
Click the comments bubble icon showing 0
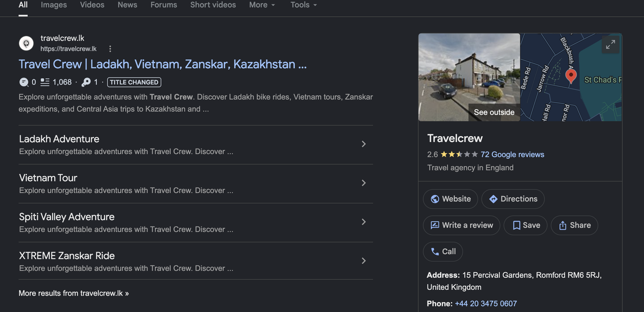24,82
